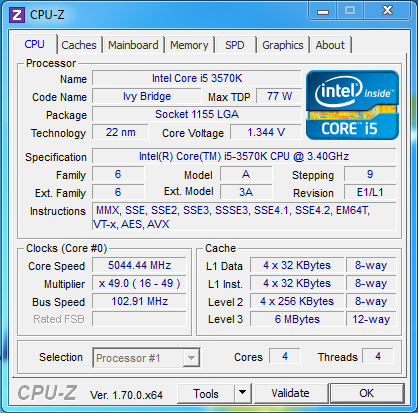Image resolution: width=418 pixels, height=413 pixels.
Task: Click the Specification text field
Action: click(x=244, y=156)
